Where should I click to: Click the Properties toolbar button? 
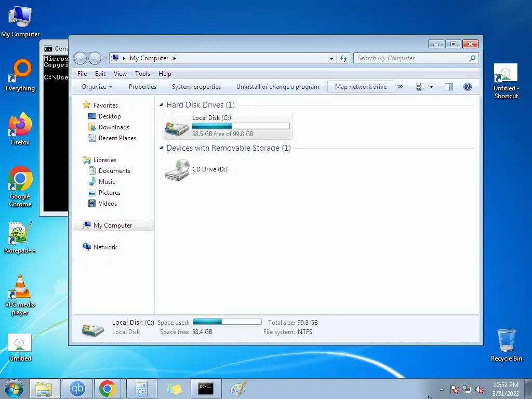(142, 87)
